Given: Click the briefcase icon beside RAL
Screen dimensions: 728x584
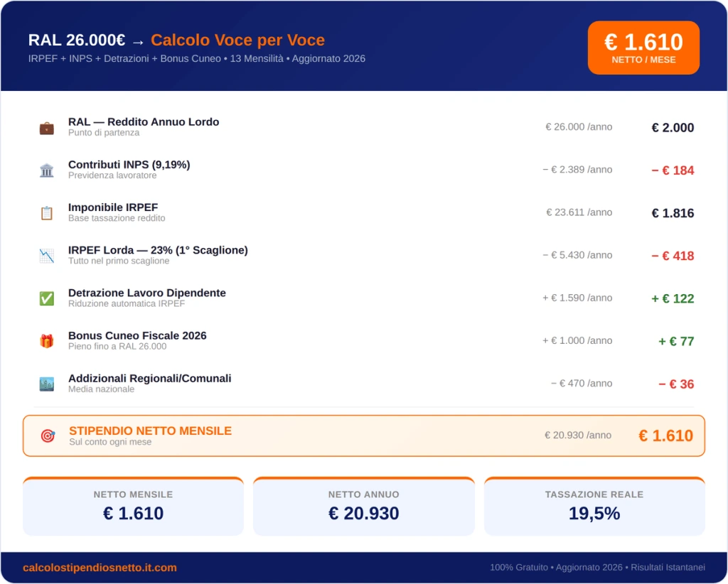Looking at the screenshot, I should 46,128.
